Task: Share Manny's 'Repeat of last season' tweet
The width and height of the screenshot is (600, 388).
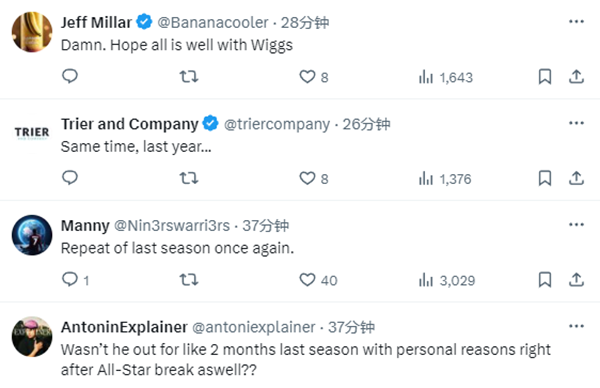Action: tap(576, 280)
